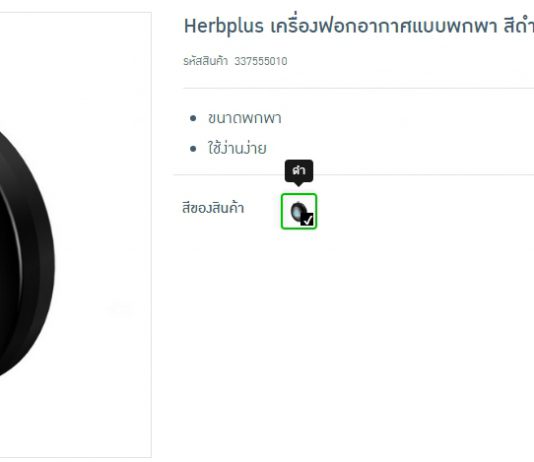Select the black product color swatch

tap(299, 211)
